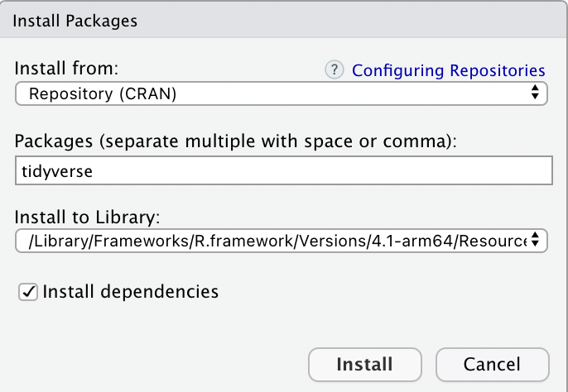Click the Install Packages title bar

tap(283, 20)
